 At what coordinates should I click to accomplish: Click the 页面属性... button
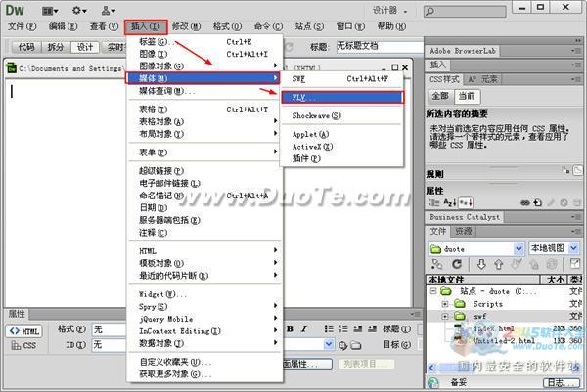pos(307,364)
